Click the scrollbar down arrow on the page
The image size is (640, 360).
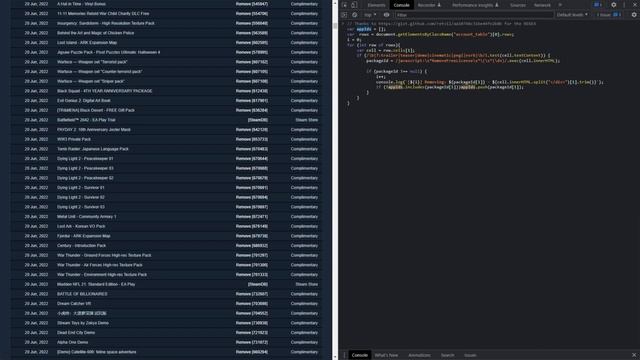(335, 357)
